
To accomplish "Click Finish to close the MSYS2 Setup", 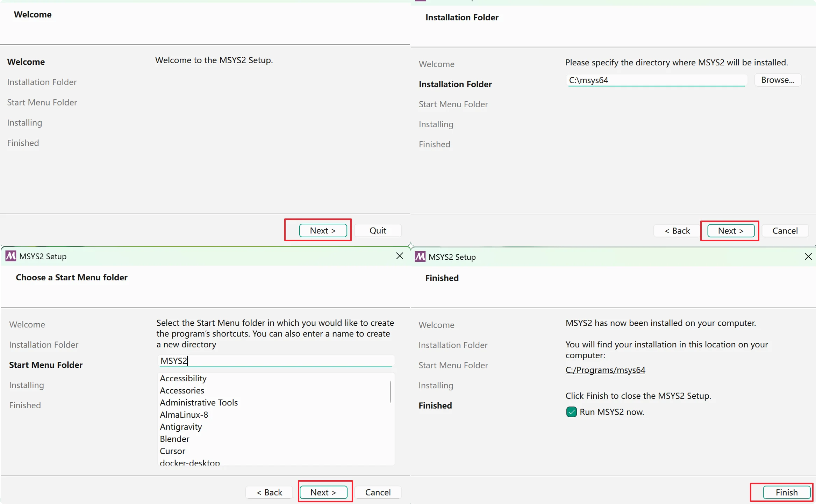I will (787, 492).
